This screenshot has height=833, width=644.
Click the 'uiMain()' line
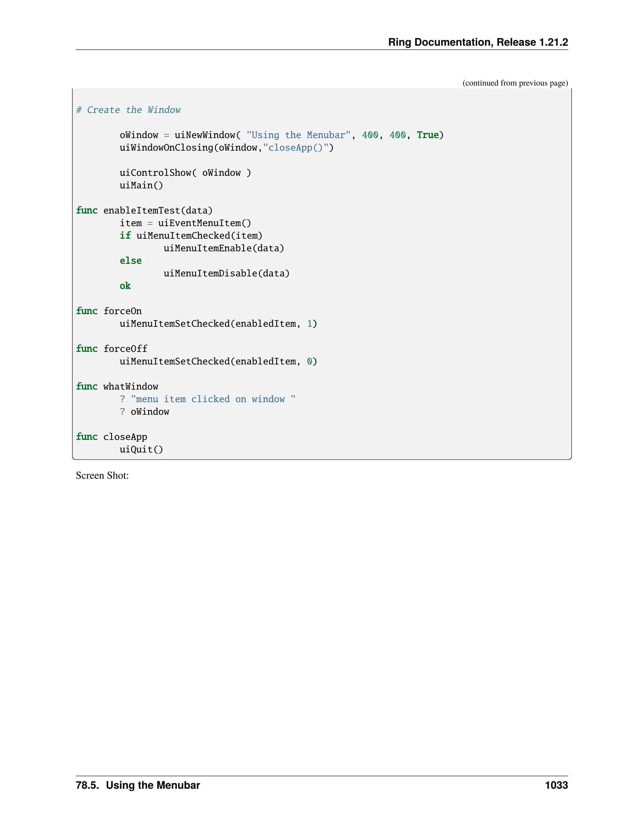[x=141, y=185]
